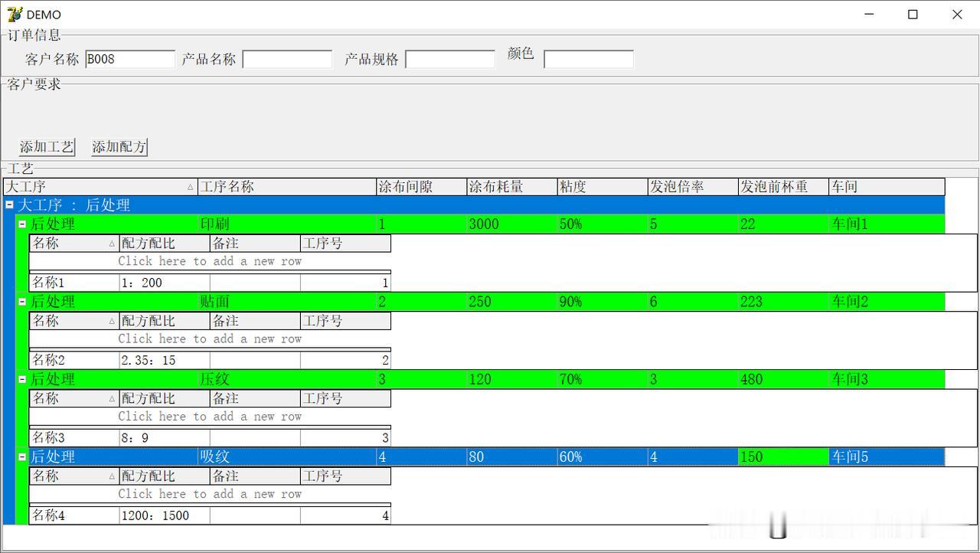
Task: Click the 90% 粘度 cell
Action: (x=603, y=301)
